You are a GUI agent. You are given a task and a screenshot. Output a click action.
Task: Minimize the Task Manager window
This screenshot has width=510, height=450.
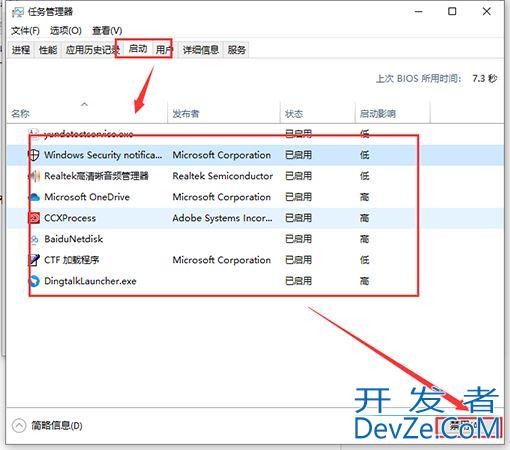[x=418, y=12]
